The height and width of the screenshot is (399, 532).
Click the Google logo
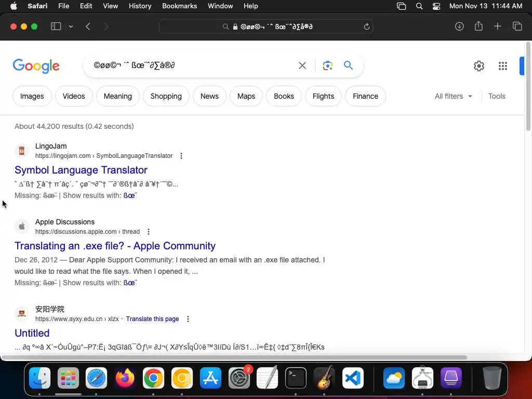point(36,66)
